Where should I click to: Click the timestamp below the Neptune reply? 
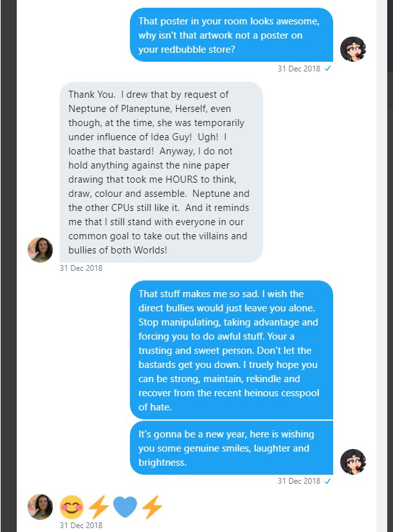81,268
